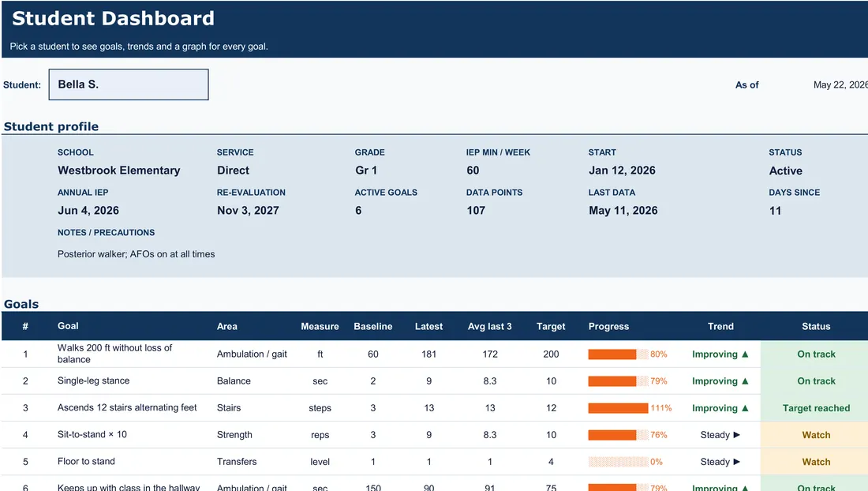Click the Student Dashboard title
The width and height of the screenshot is (868, 491).
[113, 18]
